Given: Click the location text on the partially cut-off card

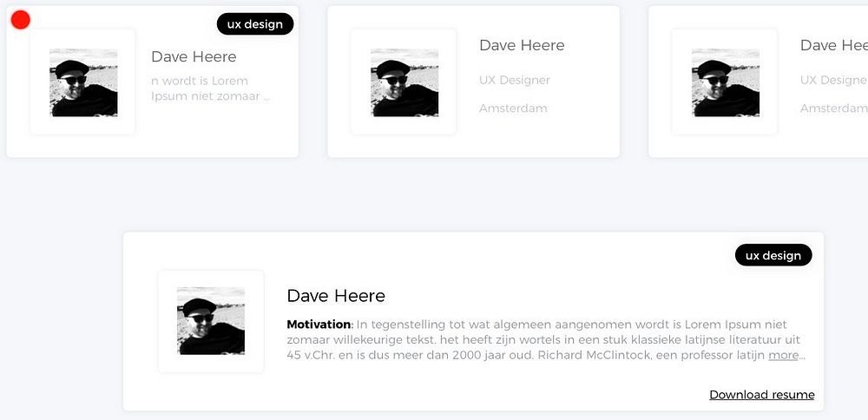Looking at the screenshot, I should coord(833,108).
